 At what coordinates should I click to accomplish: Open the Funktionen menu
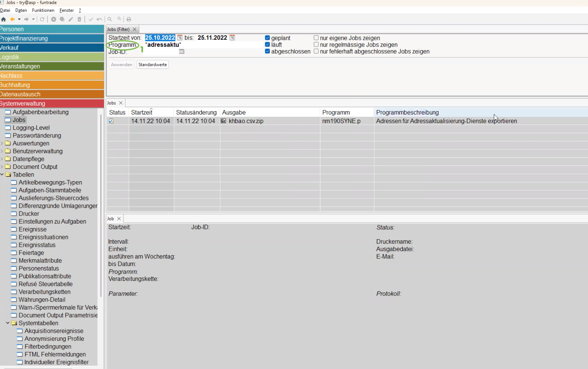pyautogui.click(x=43, y=10)
